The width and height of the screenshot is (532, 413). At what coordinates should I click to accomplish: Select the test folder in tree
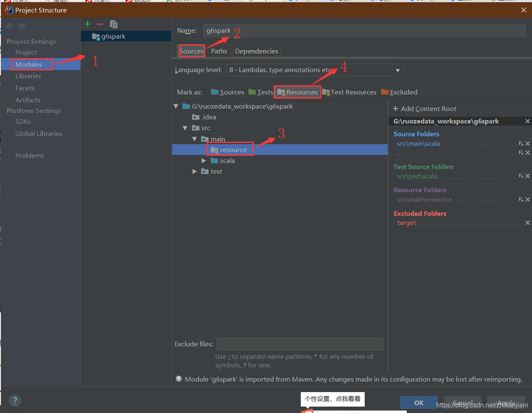(211, 171)
